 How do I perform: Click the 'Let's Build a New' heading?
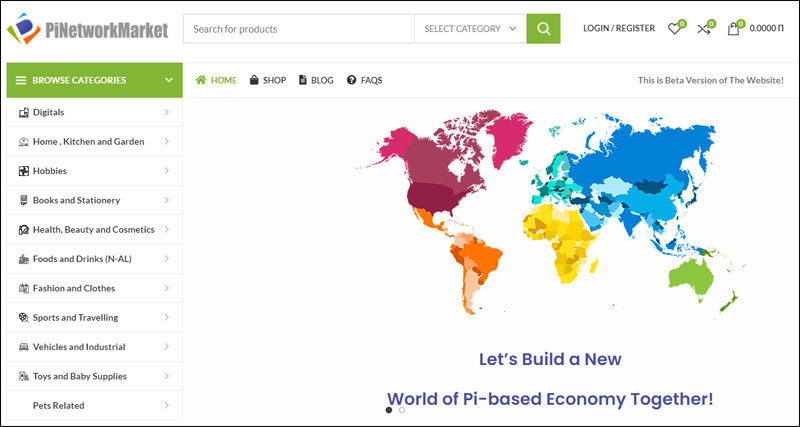pyautogui.click(x=550, y=359)
